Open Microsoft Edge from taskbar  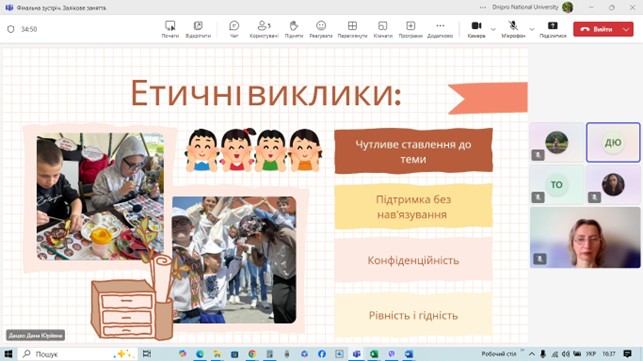point(200,354)
